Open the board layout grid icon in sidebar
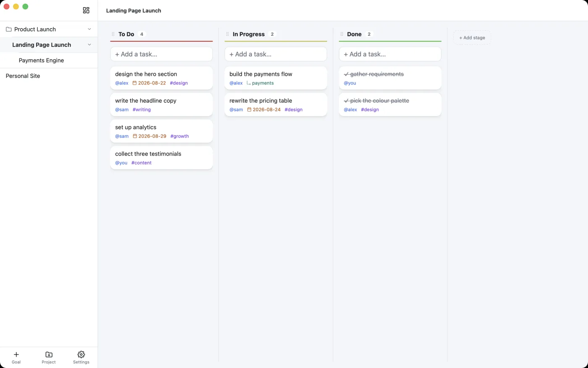The height and width of the screenshot is (368, 588). pos(86,10)
